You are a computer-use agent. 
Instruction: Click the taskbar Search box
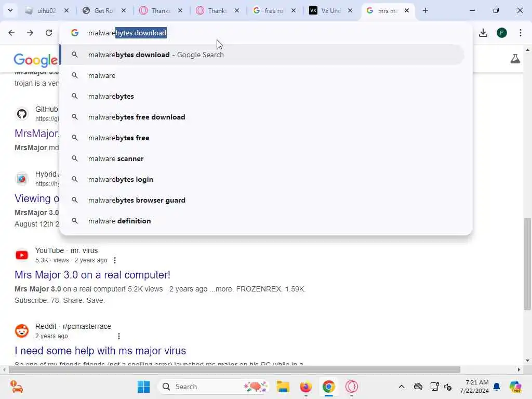[213, 387]
